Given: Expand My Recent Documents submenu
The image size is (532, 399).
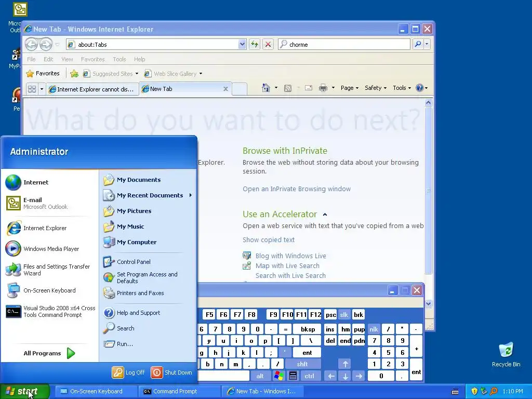Looking at the screenshot, I should (x=148, y=195).
